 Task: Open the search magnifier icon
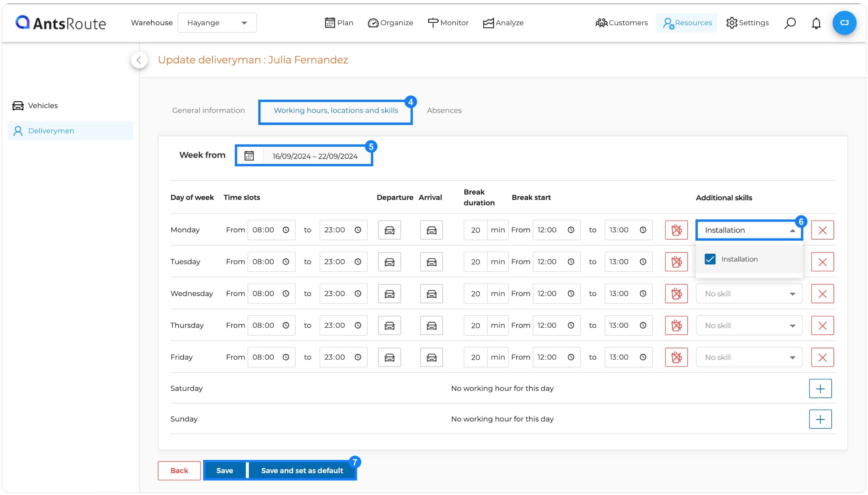789,23
